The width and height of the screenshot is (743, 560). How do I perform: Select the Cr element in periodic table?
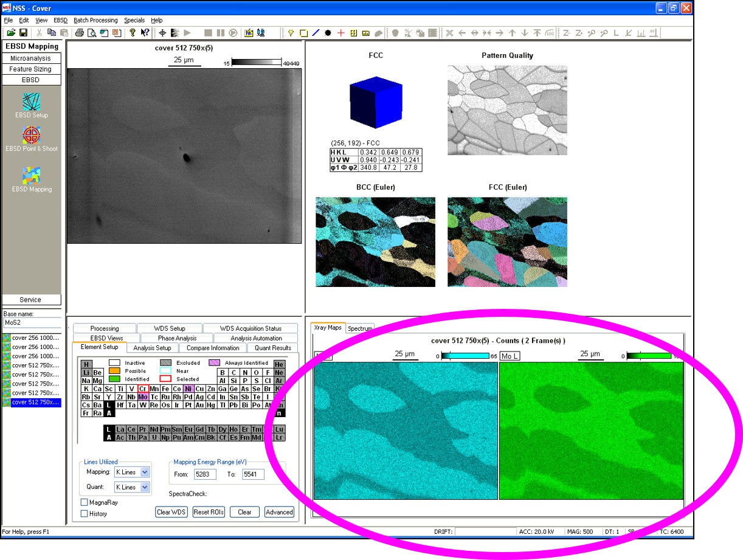coord(143,389)
